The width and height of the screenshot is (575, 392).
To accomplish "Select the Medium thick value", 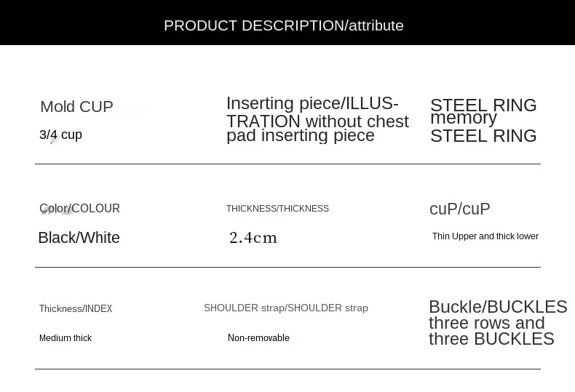I will click(66, 337).
